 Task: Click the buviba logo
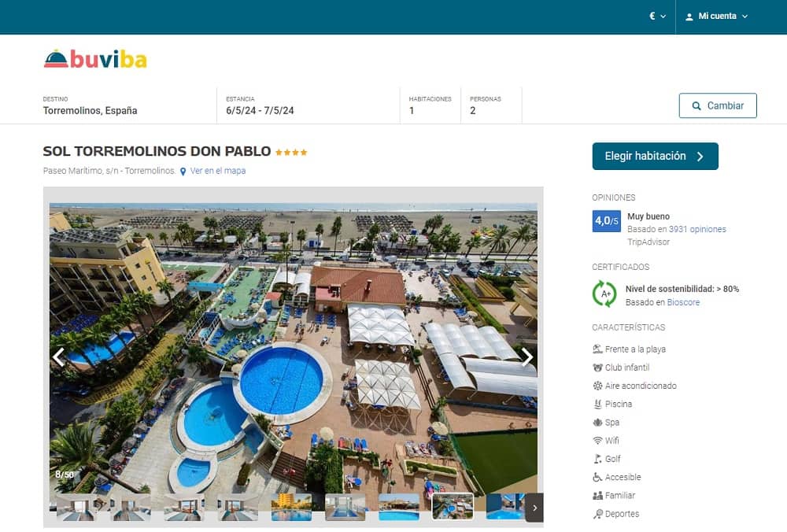[x=95, y=59]
